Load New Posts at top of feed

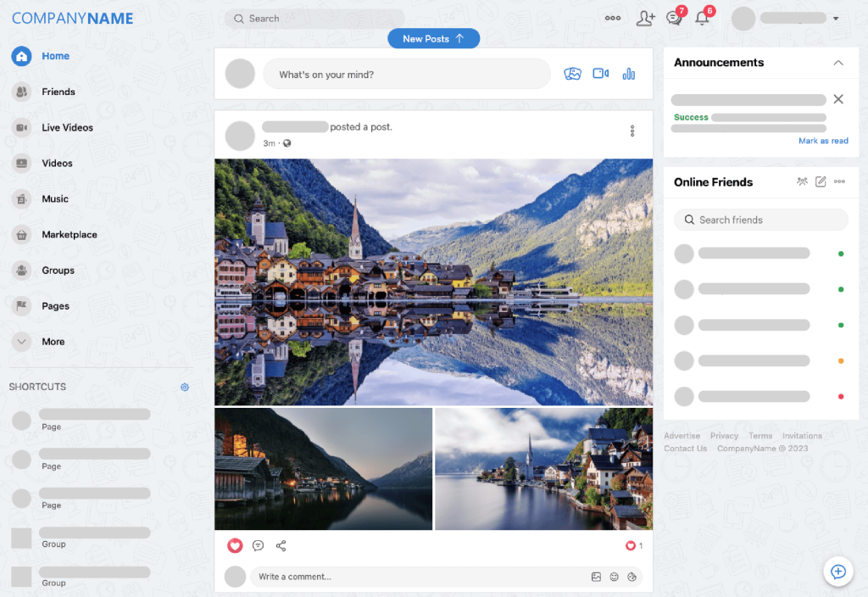[433, 38]
